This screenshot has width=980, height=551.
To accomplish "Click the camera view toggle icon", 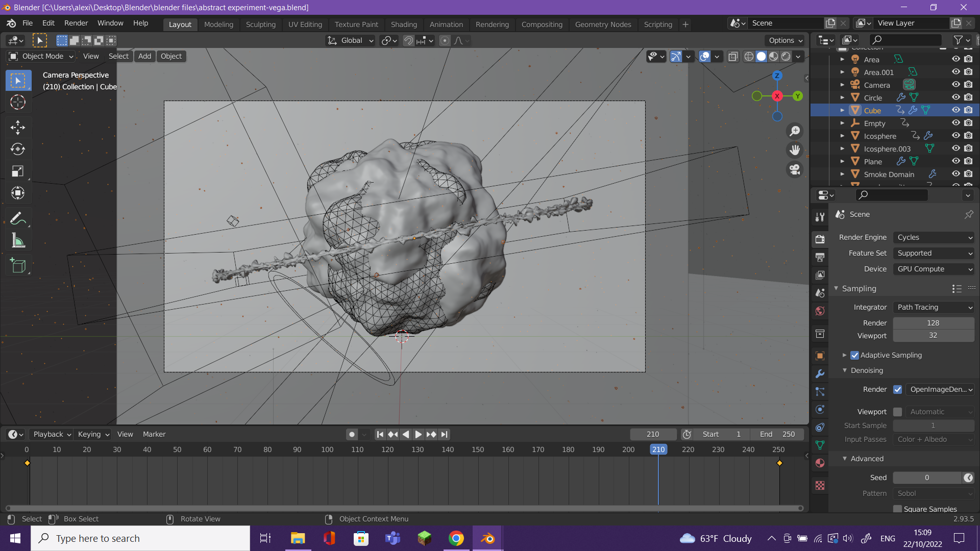I will coord(795,169).
